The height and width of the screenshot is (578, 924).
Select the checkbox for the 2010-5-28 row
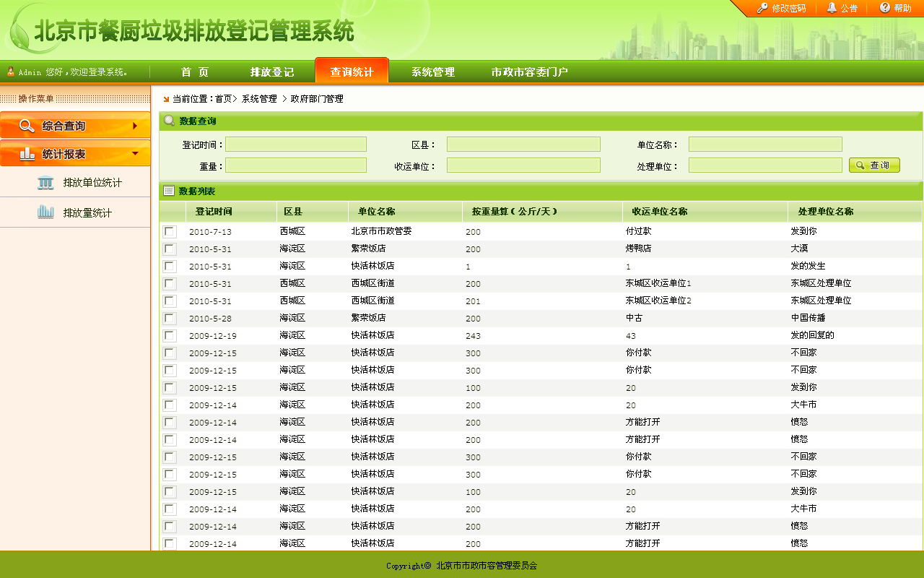click(x=170, y=319)
